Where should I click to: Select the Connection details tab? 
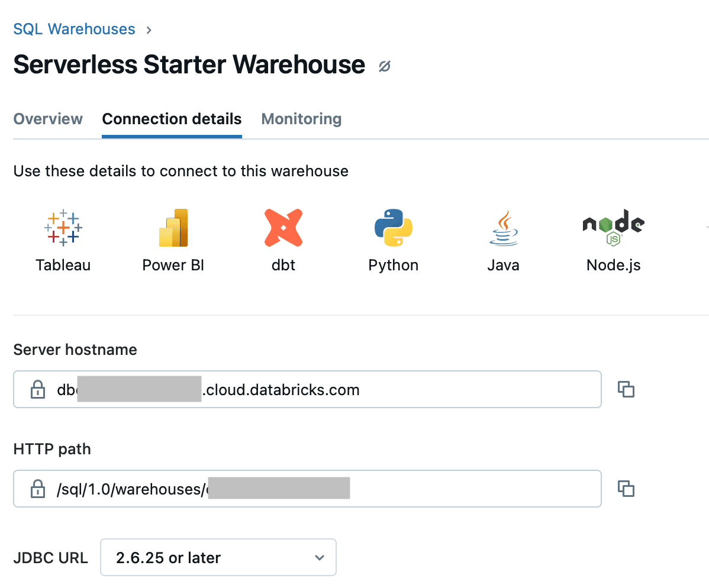coord(172,119)
